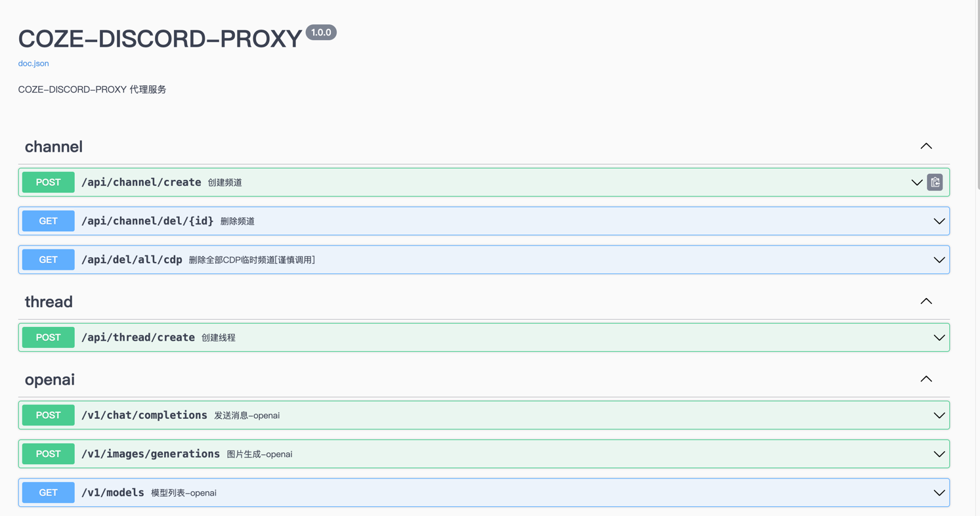Click the /api/channel/create path text
This screenshot has width=980, height=516.
coord(141,183)
